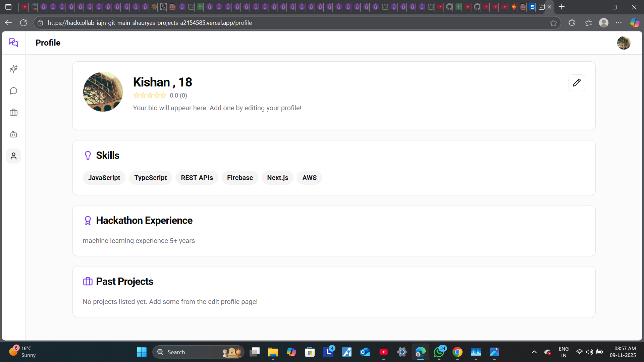
Task: Open the chat messages sidebar icon
Action: [x=13, y=91]
